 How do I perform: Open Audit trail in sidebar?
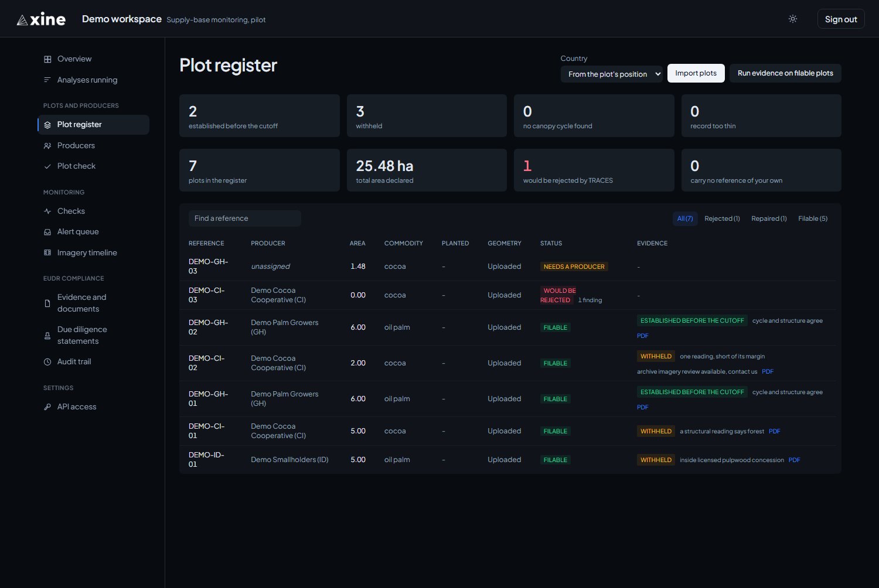tap(94, 362)
